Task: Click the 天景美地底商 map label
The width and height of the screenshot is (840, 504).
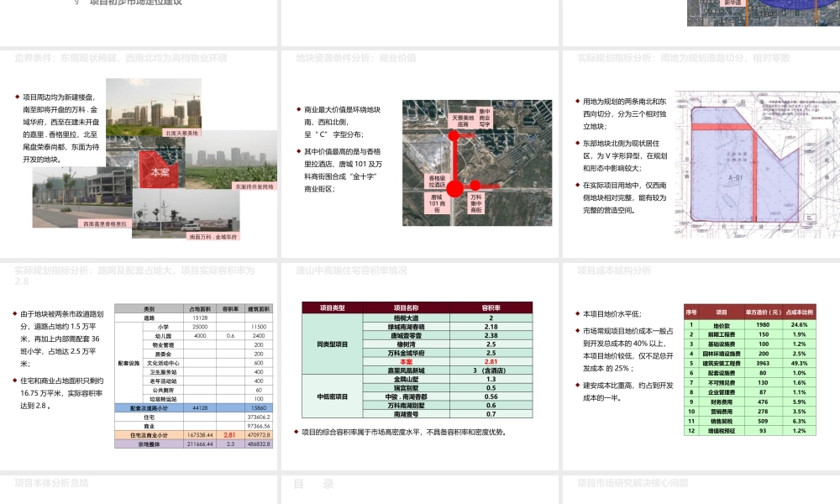Action: point(462,120)
